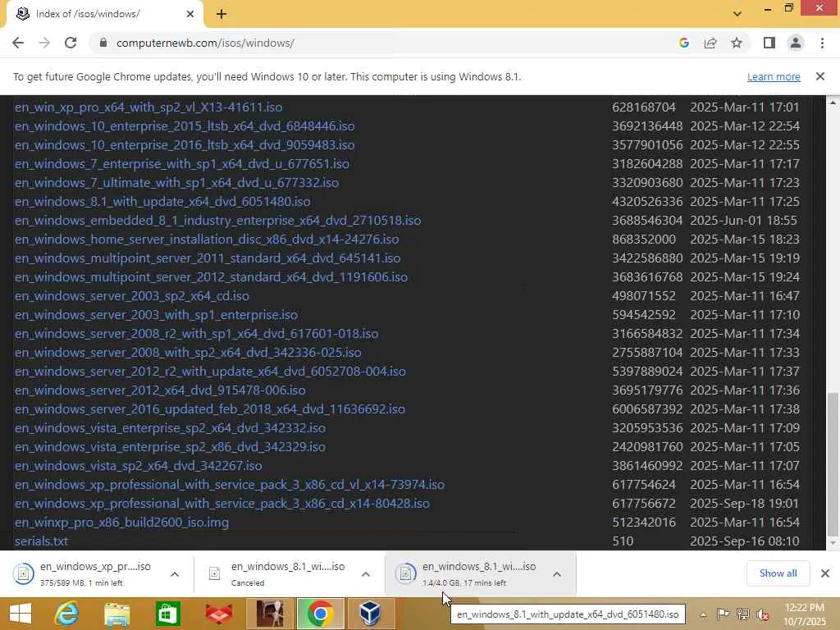Select the Index of /isos/windows/ tab
The width and height of the screenshot is (840, 630).
(x=105, y=14)
